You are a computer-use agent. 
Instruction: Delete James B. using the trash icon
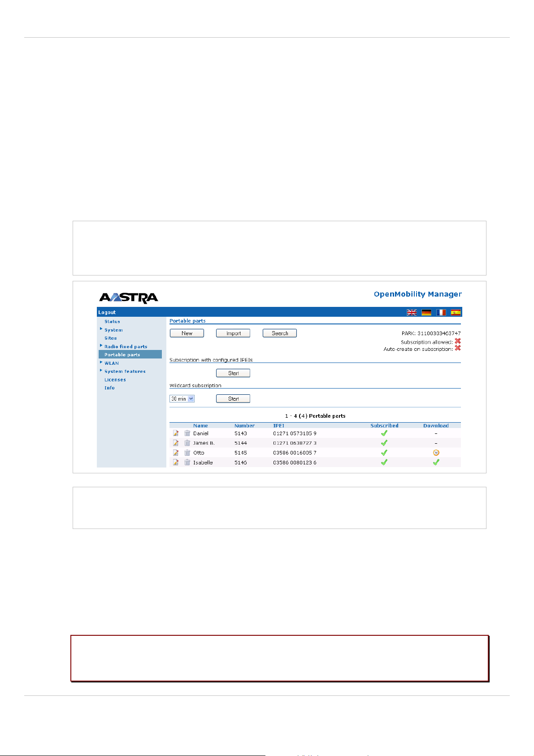[187, 443]
